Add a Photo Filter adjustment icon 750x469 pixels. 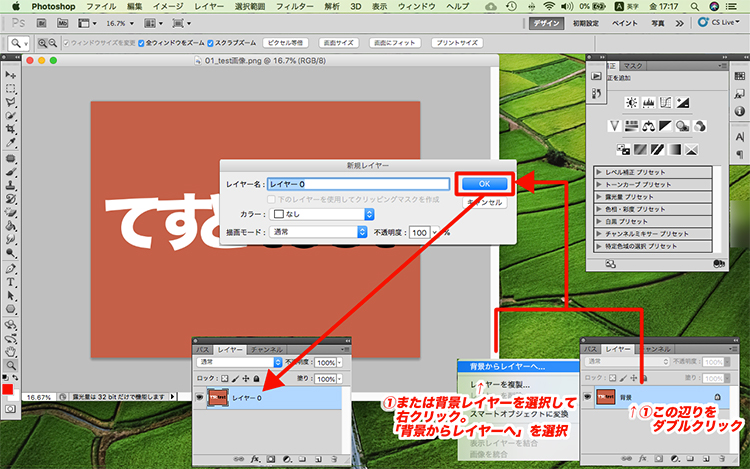point(683,126)
